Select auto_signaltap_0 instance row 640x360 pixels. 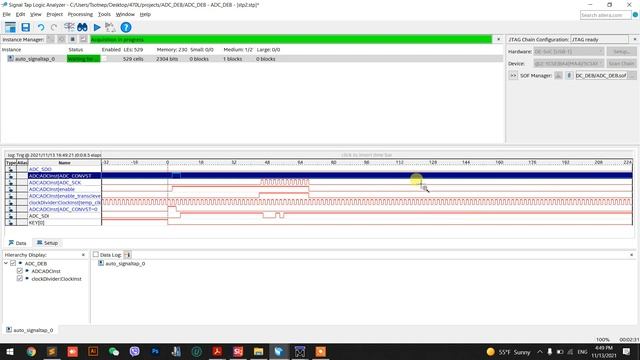point(252,59)
